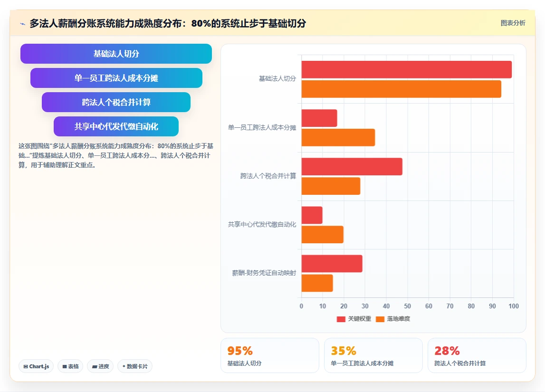Click the 表格 chip icon
This screenshot has height=392, width=545.
65,366
